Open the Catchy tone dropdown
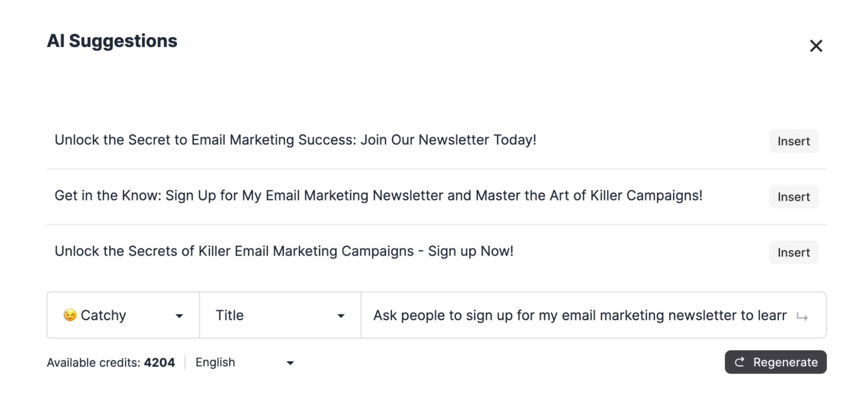 (123, 315)
